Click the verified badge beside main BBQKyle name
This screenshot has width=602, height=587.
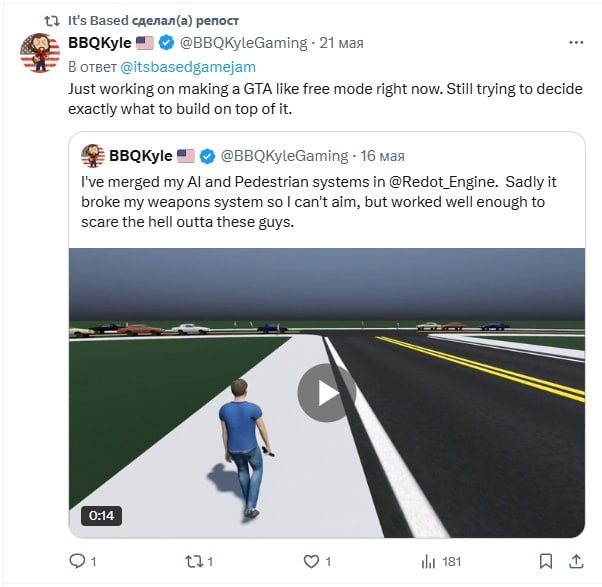click(x=166, y=43)
